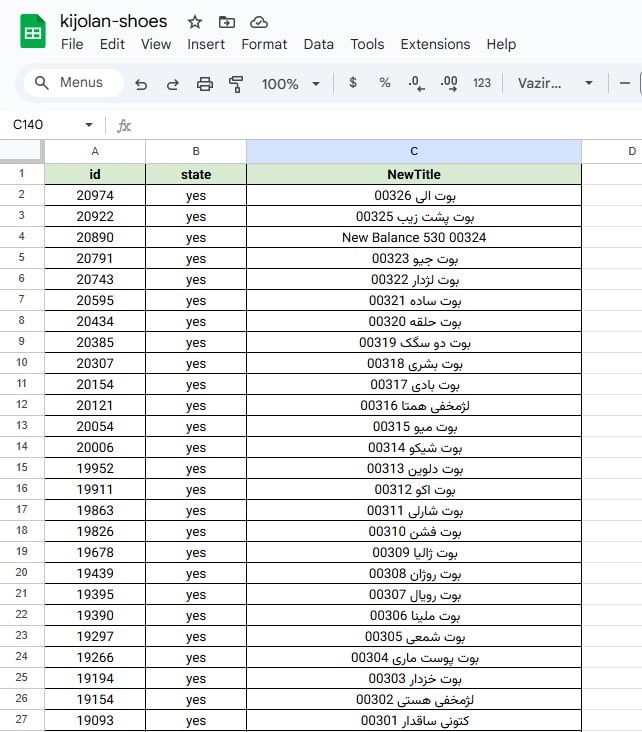The height and width of the screenshot is (732, 642).
Task: Click decrease decimal places button
Action: pyautogui.click(x=416, y=83)
